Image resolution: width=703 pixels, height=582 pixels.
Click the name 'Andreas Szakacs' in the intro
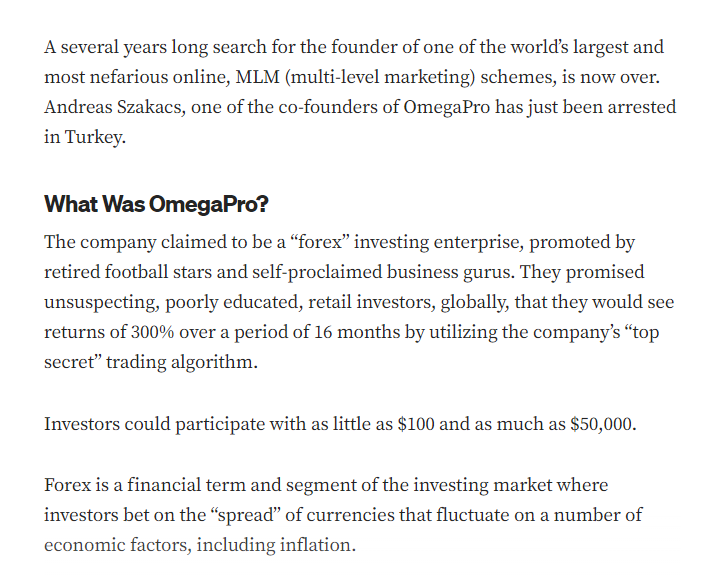[x=114, y=107]
